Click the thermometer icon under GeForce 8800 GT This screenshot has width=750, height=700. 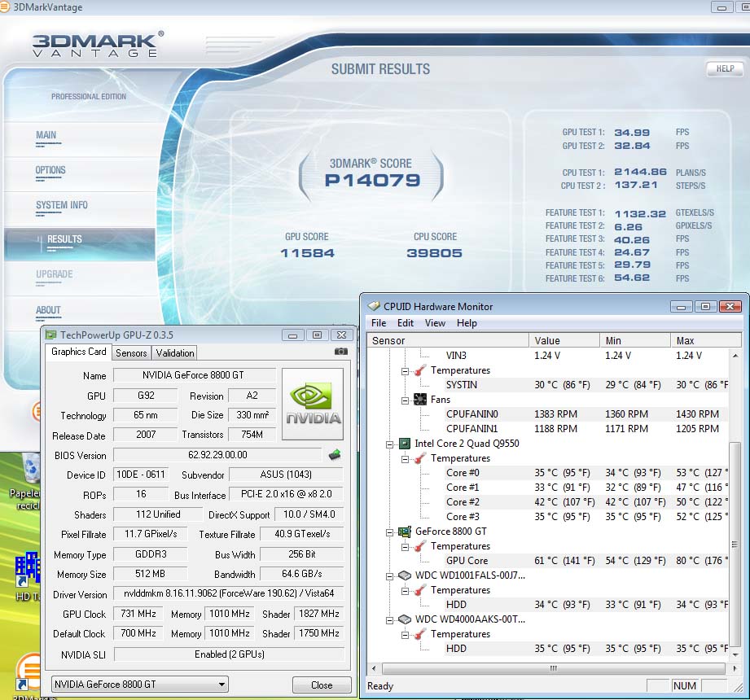(420, 546)
